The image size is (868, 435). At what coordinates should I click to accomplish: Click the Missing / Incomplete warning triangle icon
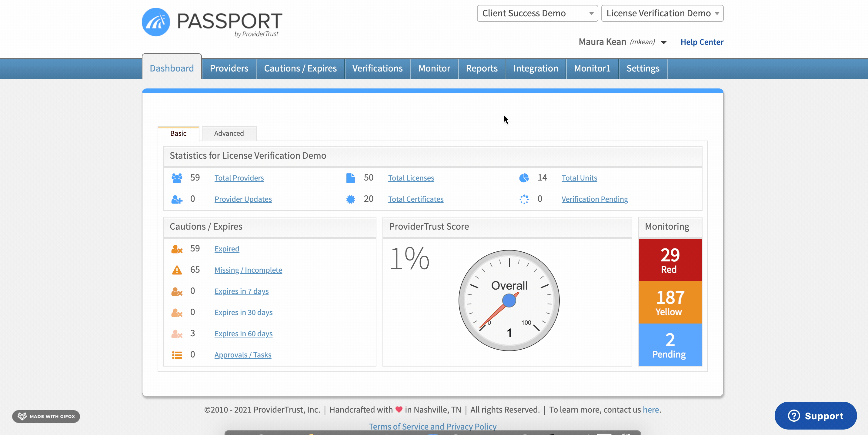[177, 270]
